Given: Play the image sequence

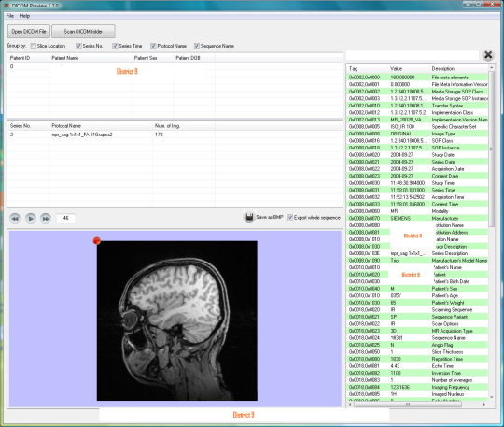Looking at the screenshot, I should click(31, 219).
